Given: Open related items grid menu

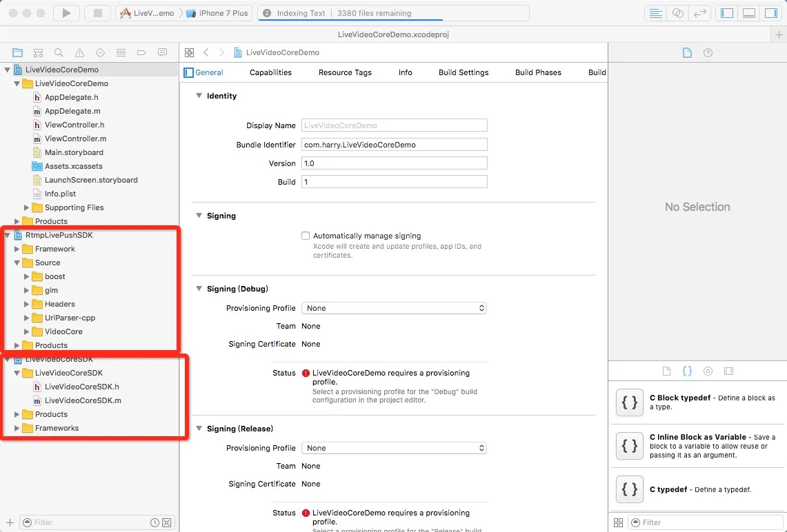Looking at the screenshot, I should coord(189,52).
